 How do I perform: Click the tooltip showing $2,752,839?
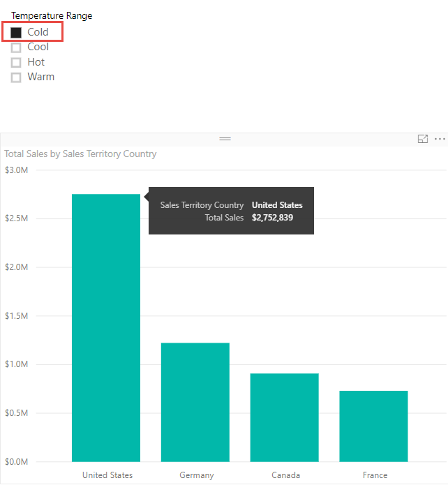(231, 211)
